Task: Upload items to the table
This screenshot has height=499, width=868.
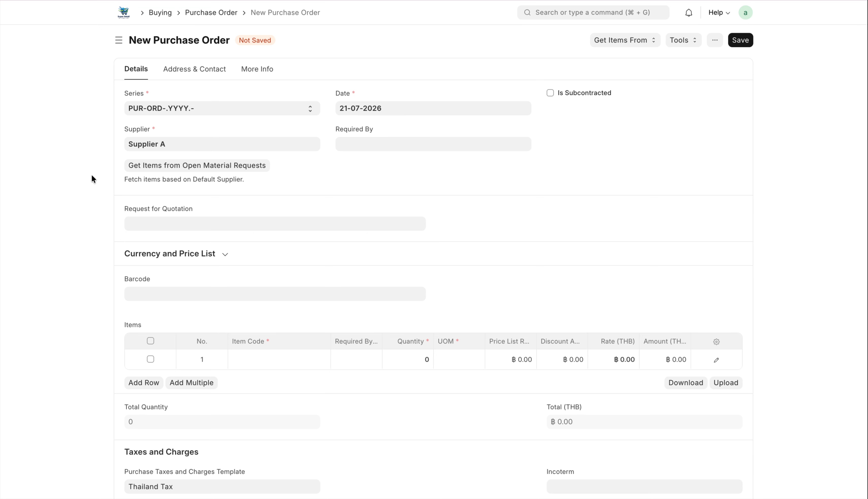Action: click(726, 383)
